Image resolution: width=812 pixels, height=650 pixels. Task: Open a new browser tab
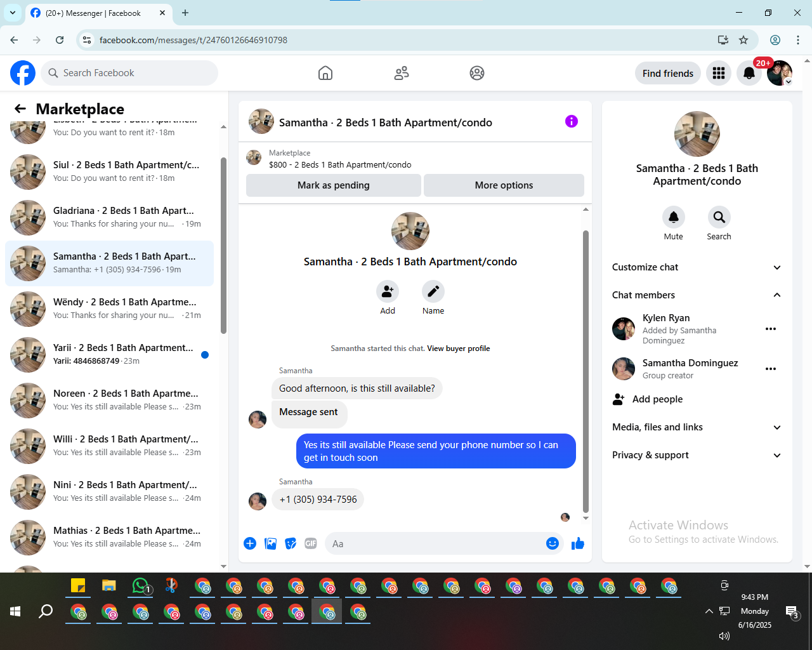(x=185, y=13)
